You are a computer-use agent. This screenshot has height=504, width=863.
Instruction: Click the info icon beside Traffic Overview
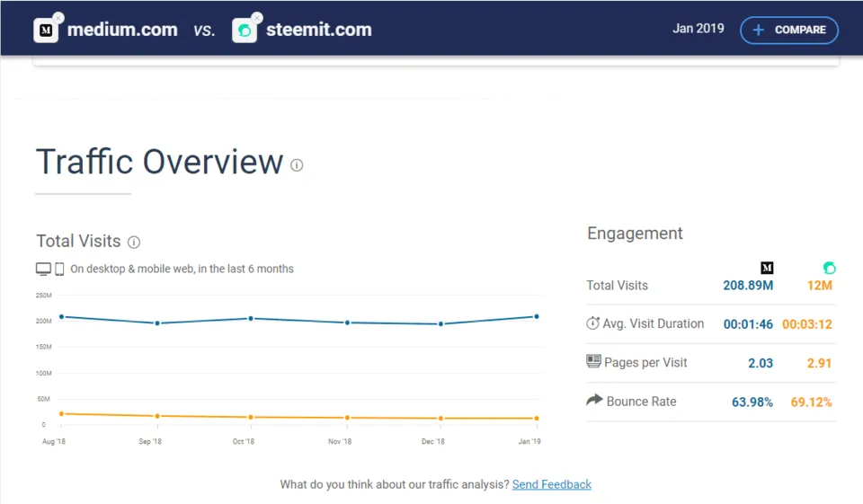[297, 165]
